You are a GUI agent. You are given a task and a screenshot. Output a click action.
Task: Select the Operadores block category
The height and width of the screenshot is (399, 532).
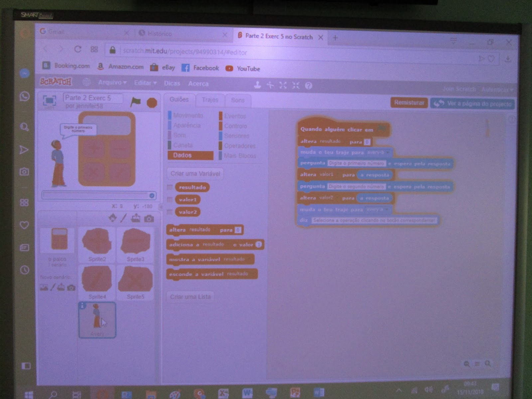pos(239,146)
